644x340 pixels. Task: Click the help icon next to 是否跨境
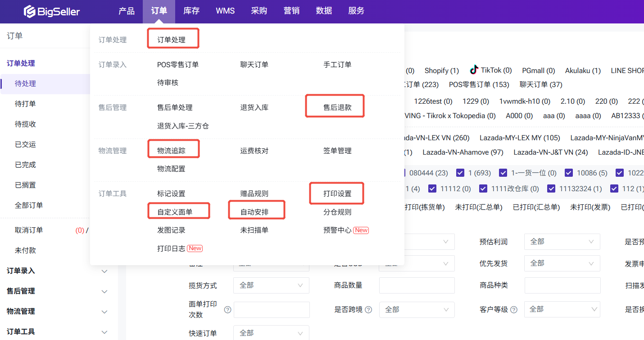click(368, 310)
